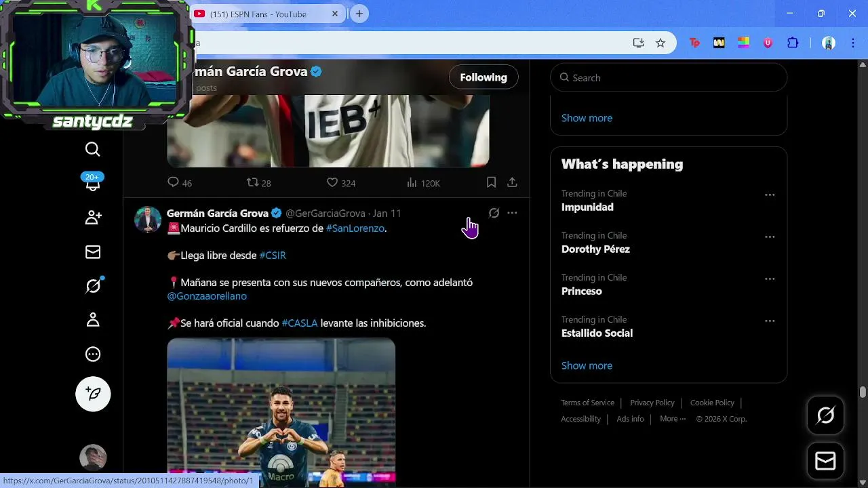Open Privacy Policy footer link

(652, 403)
